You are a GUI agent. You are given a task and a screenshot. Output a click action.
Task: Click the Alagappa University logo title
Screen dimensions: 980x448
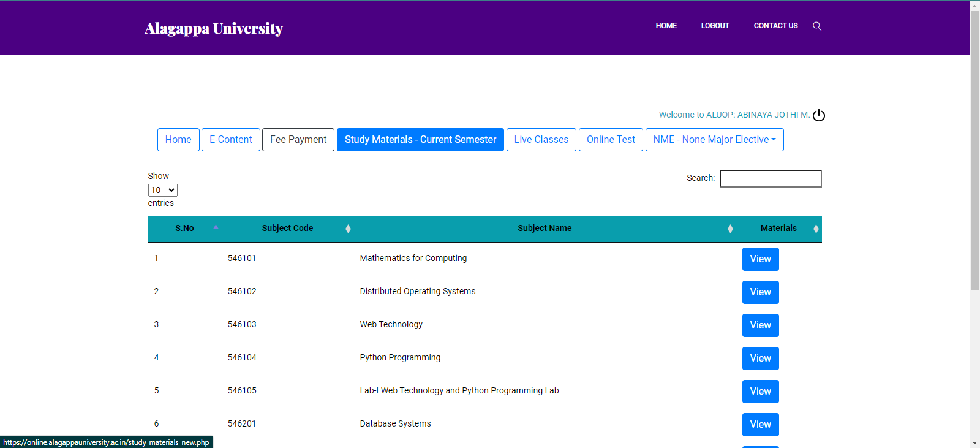pyautogui.click(x=214, y=28)
